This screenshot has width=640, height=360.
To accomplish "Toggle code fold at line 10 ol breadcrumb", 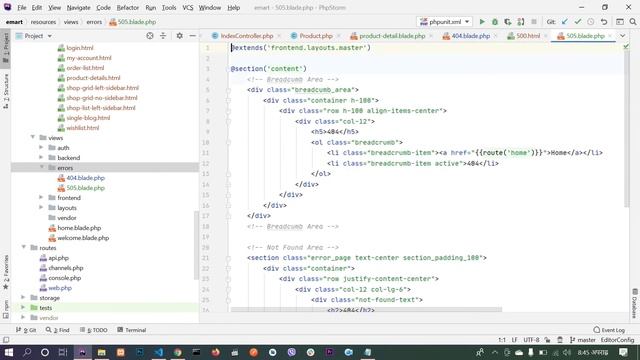I will coord(228,142).
